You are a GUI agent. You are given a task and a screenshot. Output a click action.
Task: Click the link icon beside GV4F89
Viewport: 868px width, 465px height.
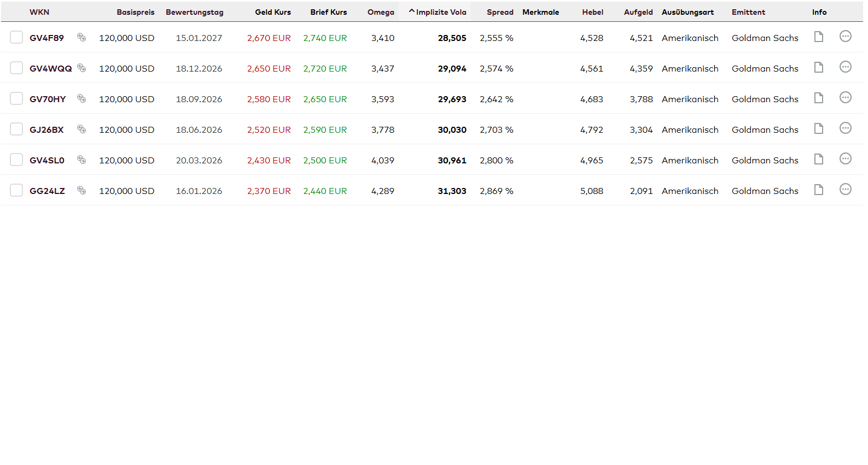click(x=81, y=38)
